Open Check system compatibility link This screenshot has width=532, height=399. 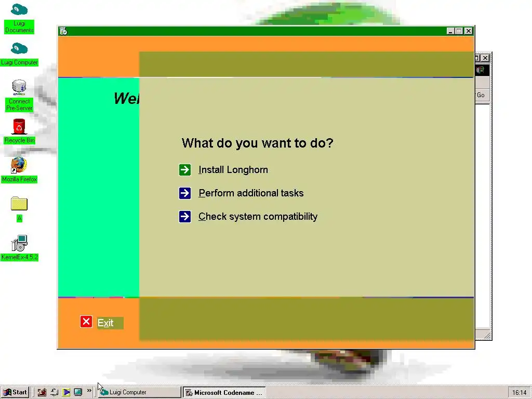(258, 217)
